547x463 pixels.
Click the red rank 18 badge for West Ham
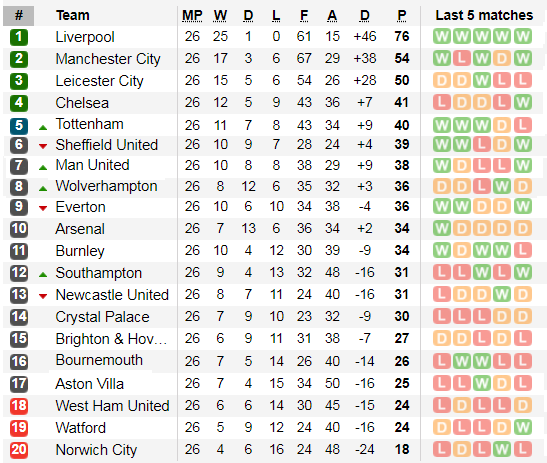[19, 406]
